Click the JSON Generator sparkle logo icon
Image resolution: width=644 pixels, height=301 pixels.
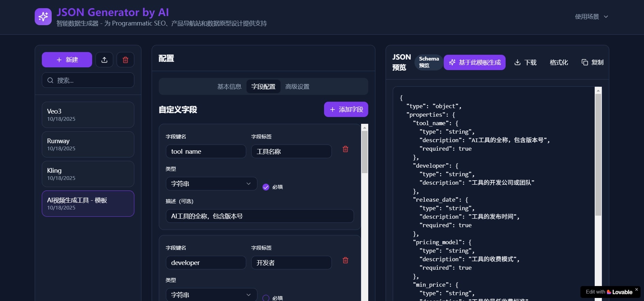tap(43, 17)
